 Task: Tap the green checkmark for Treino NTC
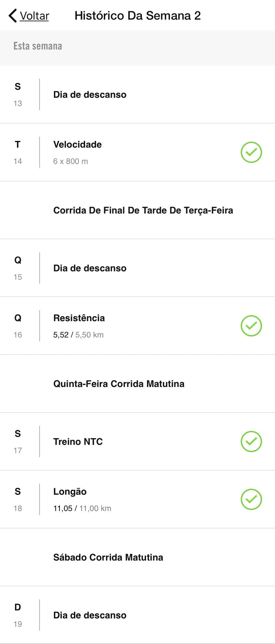coord(251,442)
